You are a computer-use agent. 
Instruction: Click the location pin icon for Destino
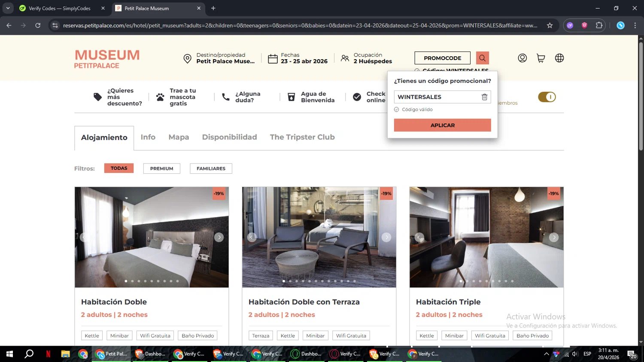click(187, 58)
